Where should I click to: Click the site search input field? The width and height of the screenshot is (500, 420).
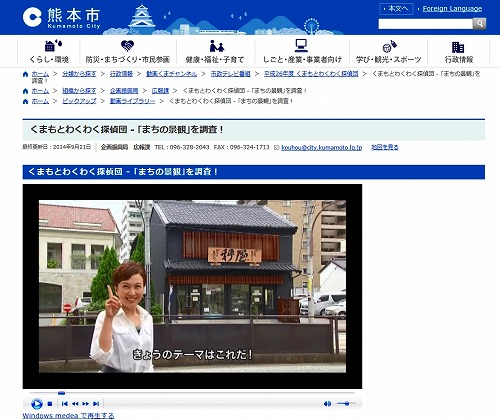(x=426, y=24)
